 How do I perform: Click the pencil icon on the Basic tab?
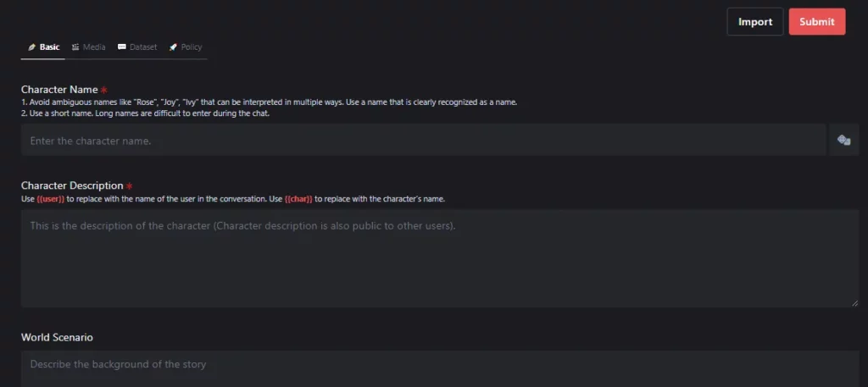coord(32,47)
